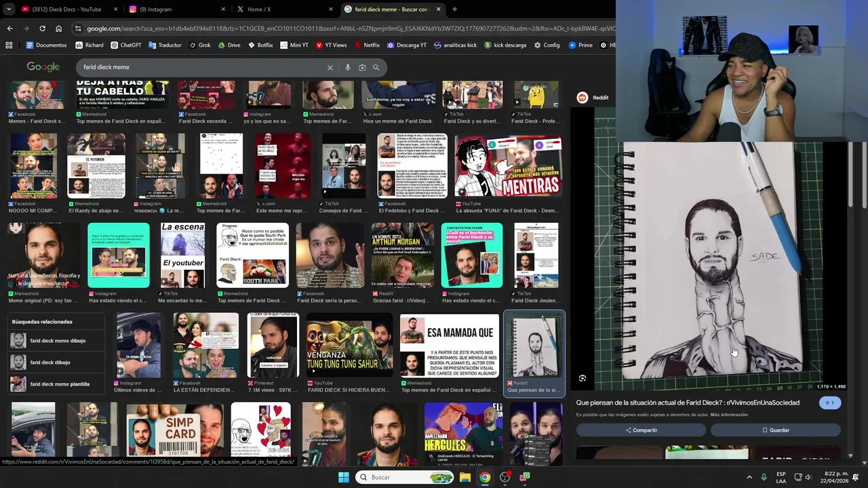This screenshot has width=868, height=488.
Task: Click Lens icon on the preview image
Action: click(583, 378)
